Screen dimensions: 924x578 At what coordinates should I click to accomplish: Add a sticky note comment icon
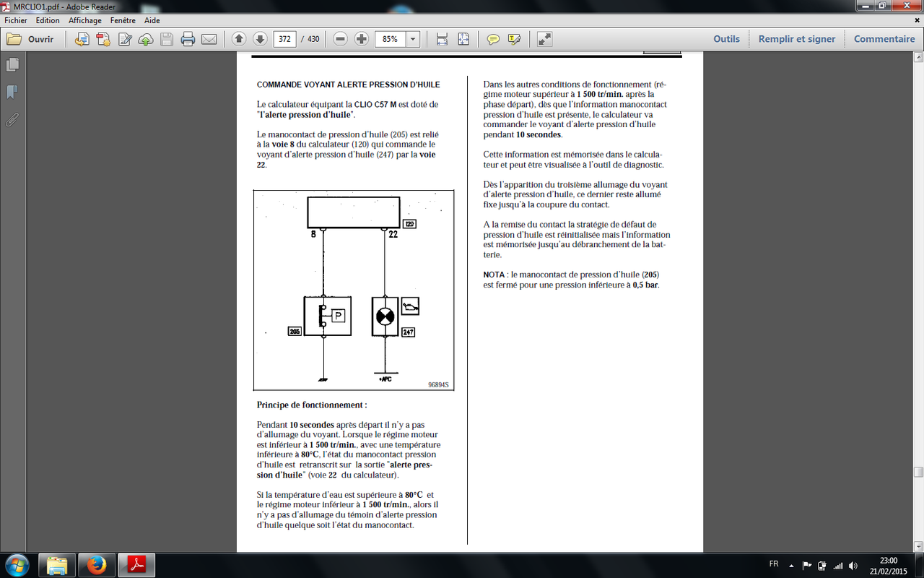493,39
